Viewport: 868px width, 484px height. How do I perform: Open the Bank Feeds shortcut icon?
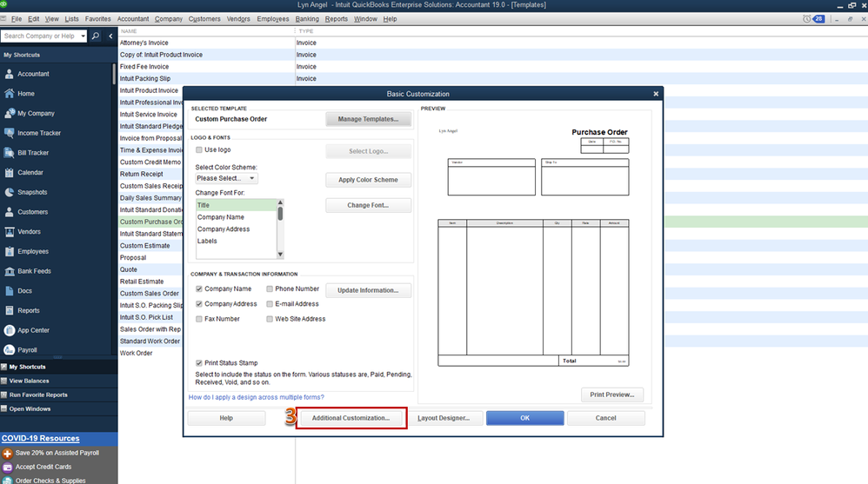click(x=10, y=271)
